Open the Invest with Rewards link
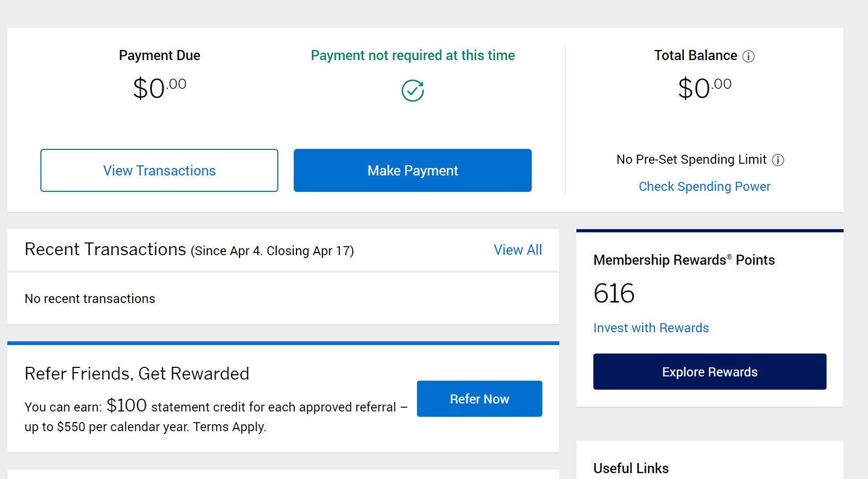868x479 pixels. coord(651,328)
